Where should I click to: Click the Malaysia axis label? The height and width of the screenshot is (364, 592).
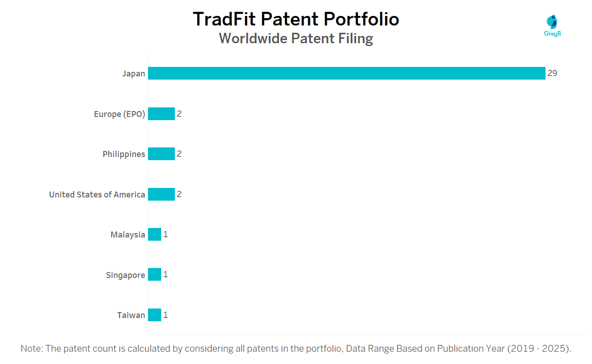point(128,235)
